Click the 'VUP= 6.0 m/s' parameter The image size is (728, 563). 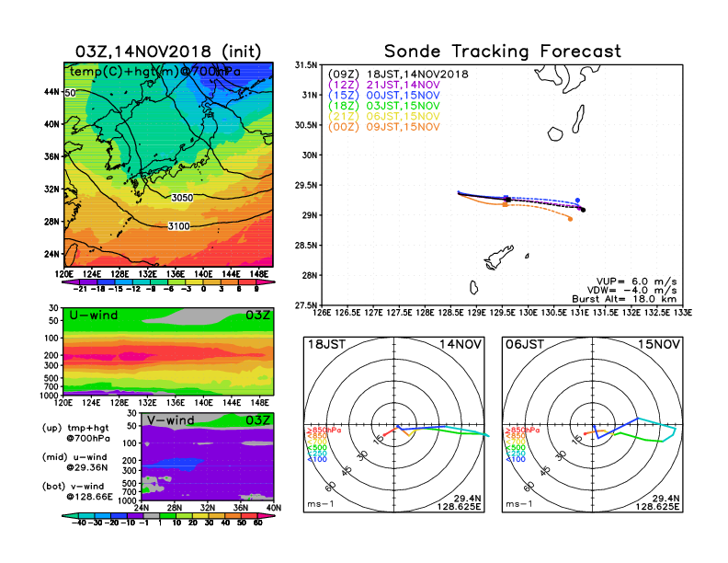636,281
